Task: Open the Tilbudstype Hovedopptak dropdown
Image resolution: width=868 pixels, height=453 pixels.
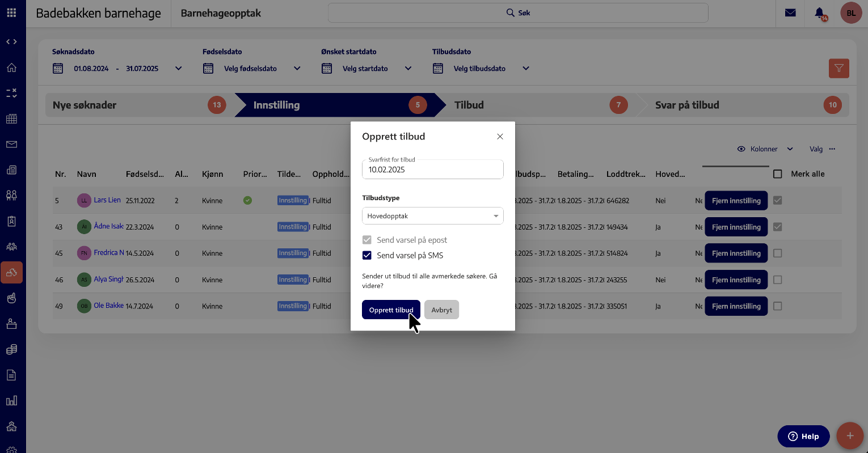Action: (432, 216)
